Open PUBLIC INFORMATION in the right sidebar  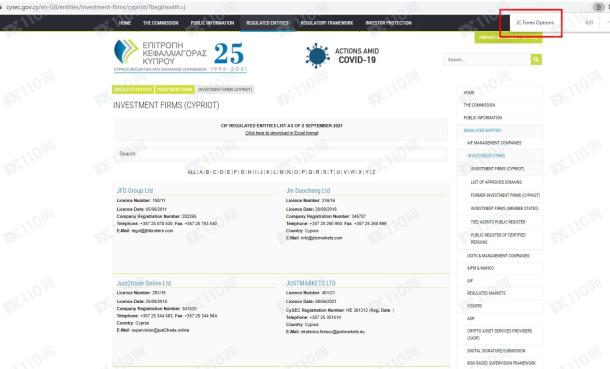483,117
